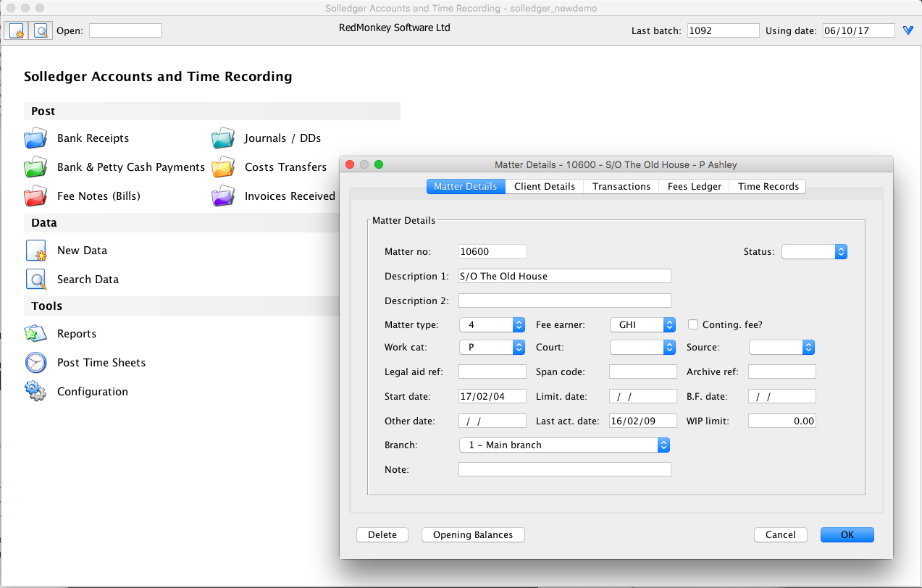Open the Configuration gears icon
The height and width of the screenshot is (588, 922).
click(35, 392)
